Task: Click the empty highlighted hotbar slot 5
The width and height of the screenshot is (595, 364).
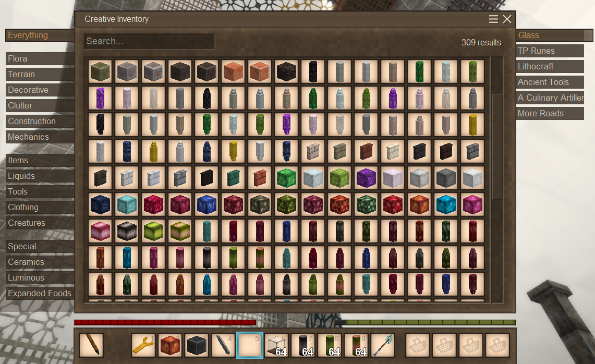Action: [x=250, y=345]
